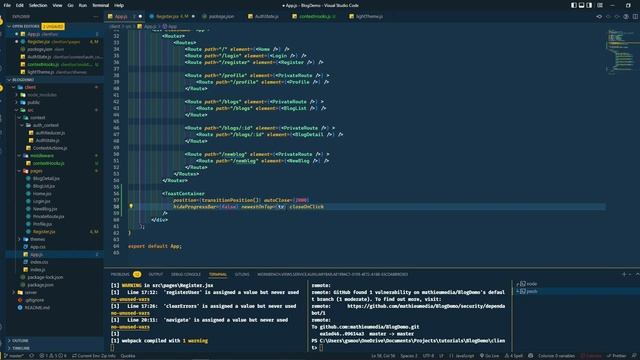This screenshot has width=640, height=360.
Task: Open .gitignore in the file tree
Action: (35, 300)
